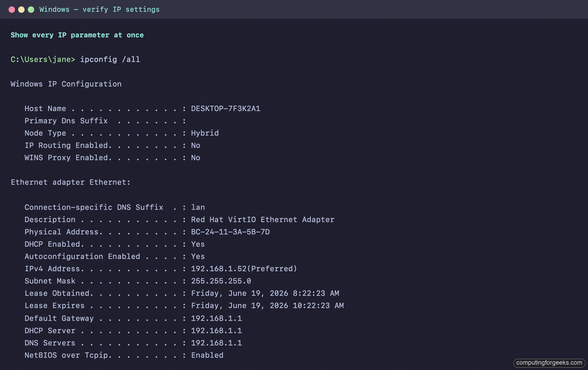Click the IPv4 address 192.168.1.52(Preferred)
This screenshot has width=588, height=370.
pyautogui.click(x=244, y=269)
